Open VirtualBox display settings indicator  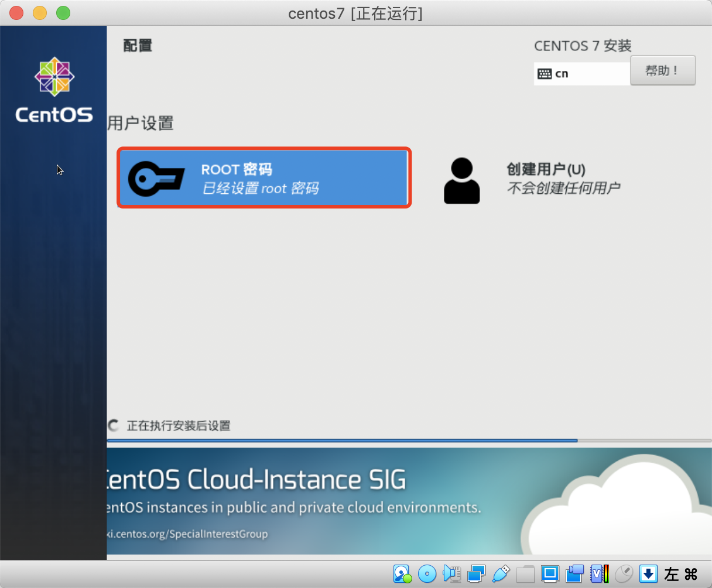click(550, 573)
